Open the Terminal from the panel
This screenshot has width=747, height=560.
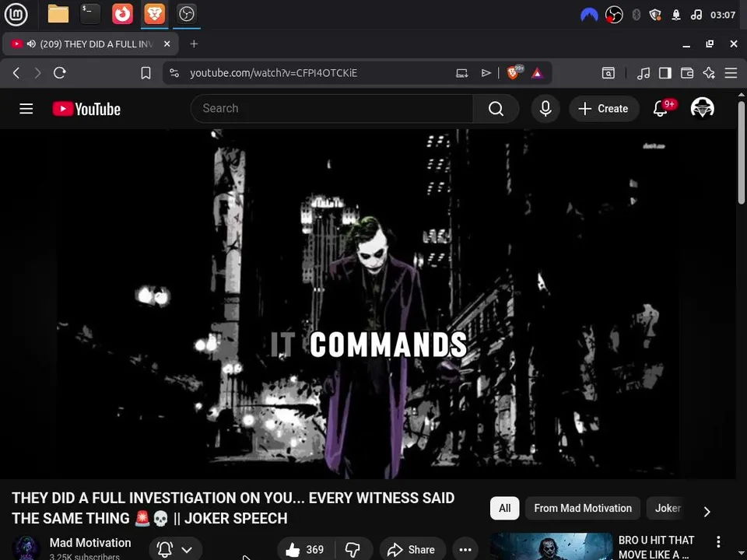[90, 14]
